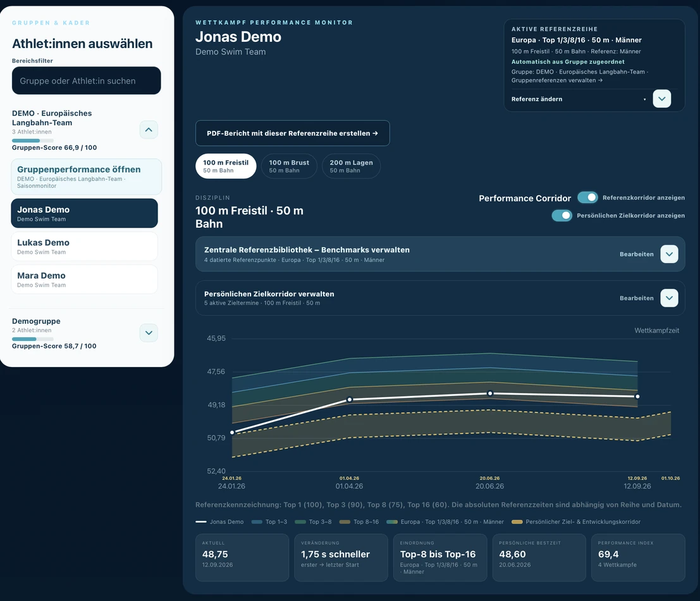Select athlete Lukas Demo
700x601 pixels.
tap(84, 247)
